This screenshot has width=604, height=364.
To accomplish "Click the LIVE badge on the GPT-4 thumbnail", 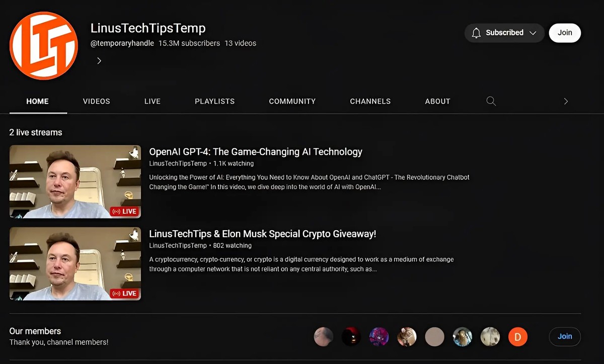I will pos(124,211).
